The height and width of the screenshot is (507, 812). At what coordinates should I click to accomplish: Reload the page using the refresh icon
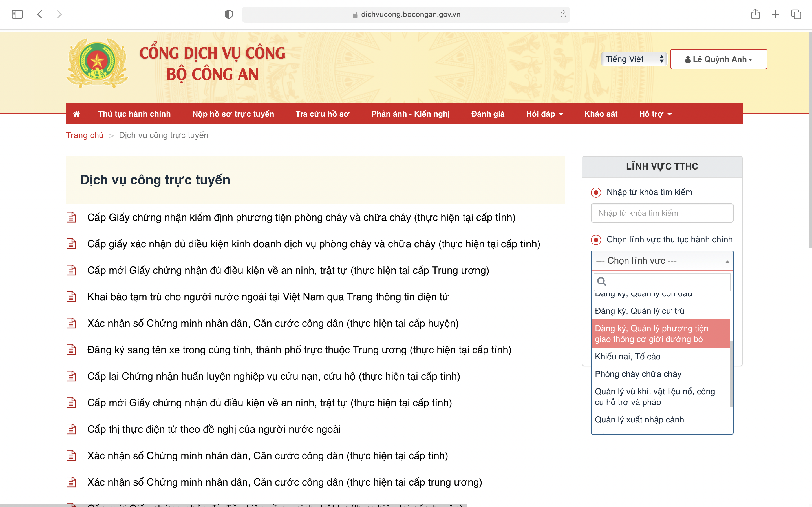point(563,14)
